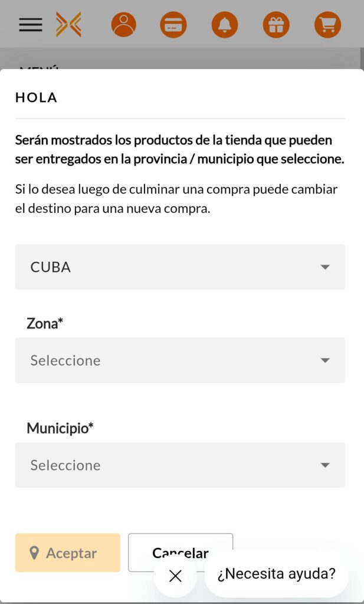Click the Municipio Seleccione field
Screen dimensions: 364x604
pyautogui.click(x=65, y=465)
